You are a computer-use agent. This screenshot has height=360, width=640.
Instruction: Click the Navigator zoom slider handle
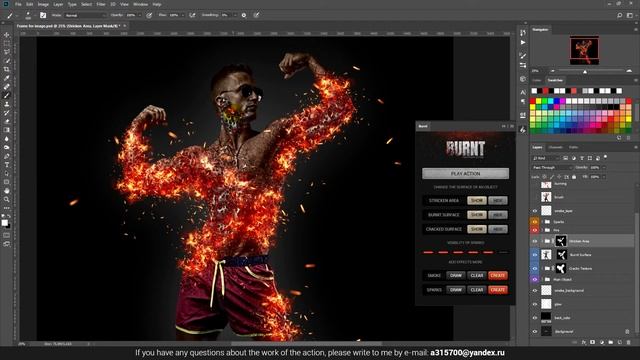[585, 71]
